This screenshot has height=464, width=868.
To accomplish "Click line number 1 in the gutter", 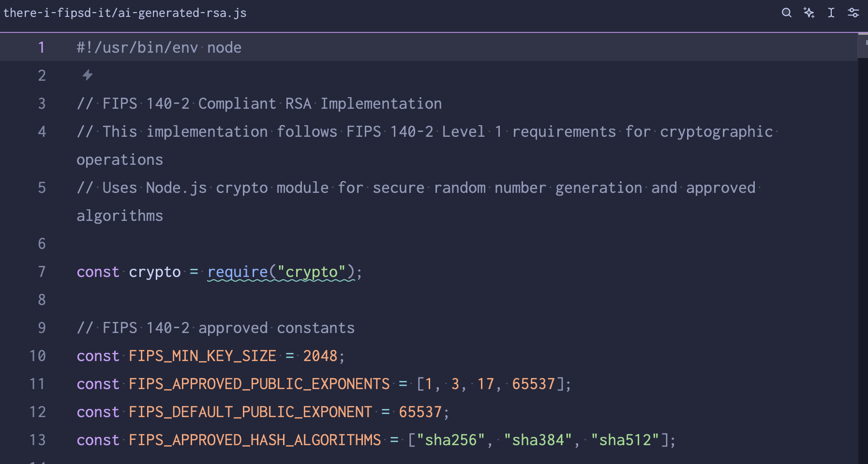I will pyautogui.click(x=42, y=47).
